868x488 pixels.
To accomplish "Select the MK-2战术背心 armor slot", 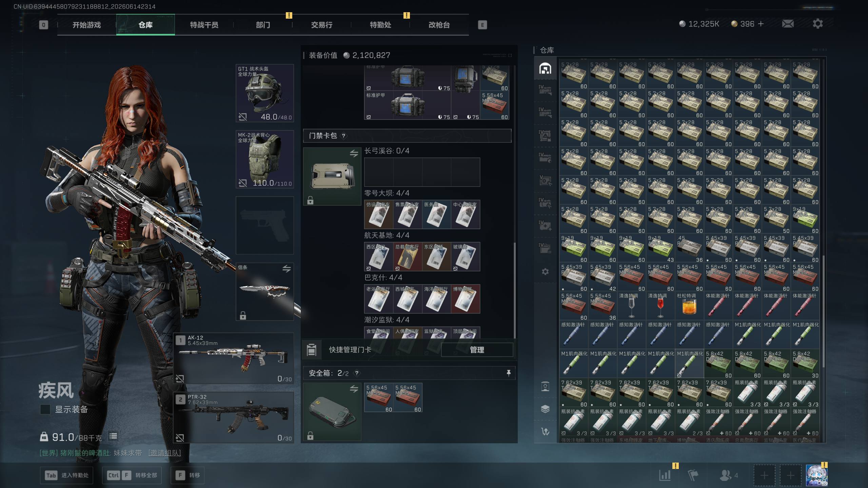I will pos(265,159).
